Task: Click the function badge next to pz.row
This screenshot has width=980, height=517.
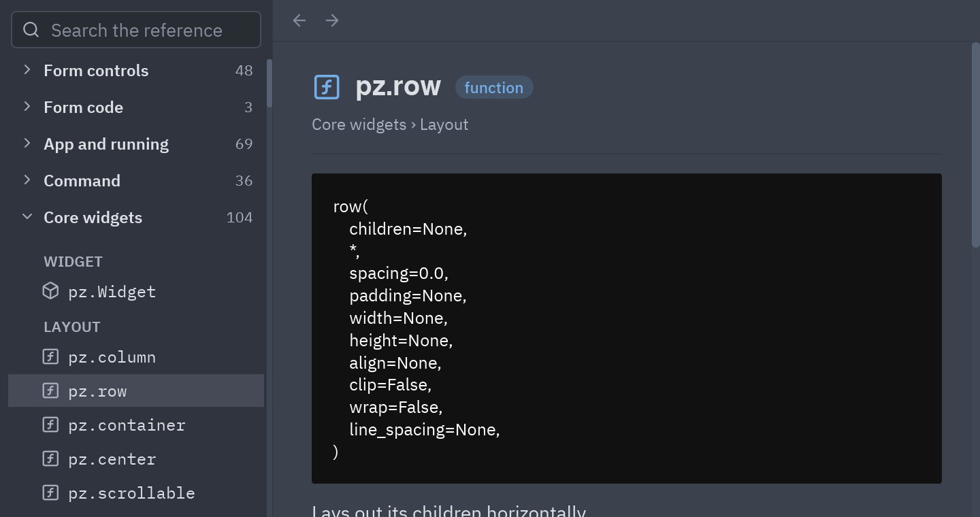Action: [494, 87]
